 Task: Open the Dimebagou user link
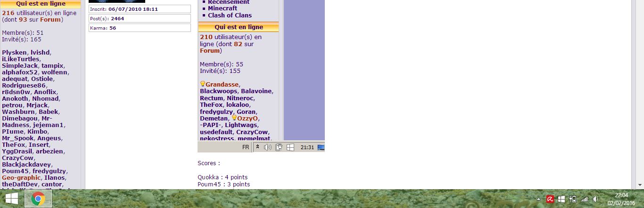(20, 118)
